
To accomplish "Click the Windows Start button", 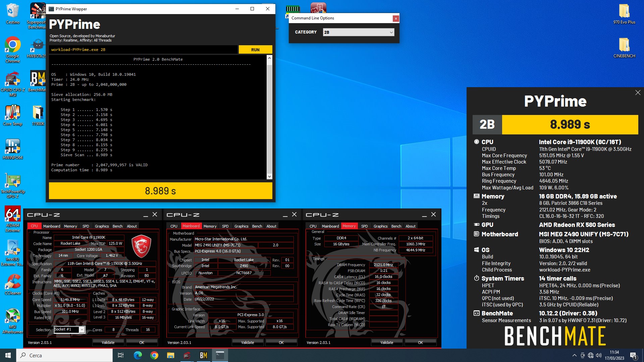I will click(8, 355).
